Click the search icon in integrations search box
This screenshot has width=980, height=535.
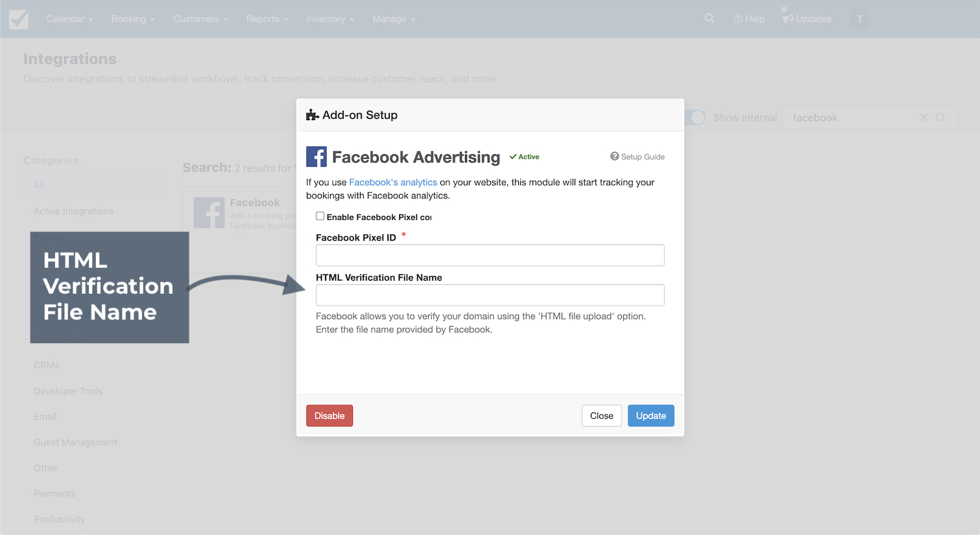click(x=940, y=117)
